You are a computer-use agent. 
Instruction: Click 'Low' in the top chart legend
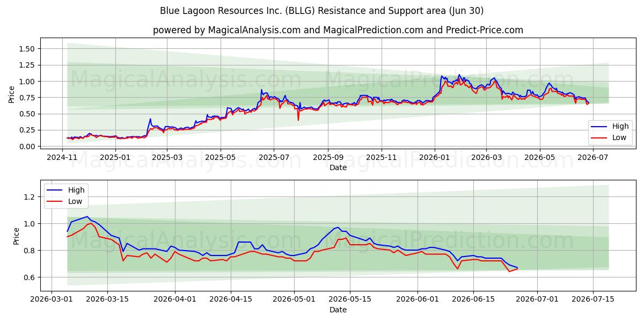(619, 137)
